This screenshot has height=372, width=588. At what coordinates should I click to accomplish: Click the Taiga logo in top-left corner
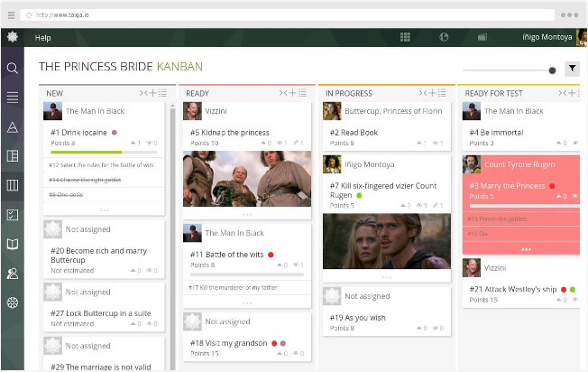pyautogui.click(x=12, y=37)
